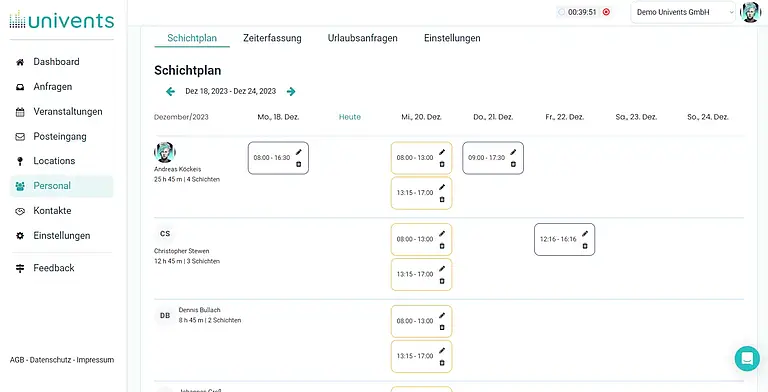768x392 pixels.
Task: Click the CS initials avatar
Action: pos(165,234)
